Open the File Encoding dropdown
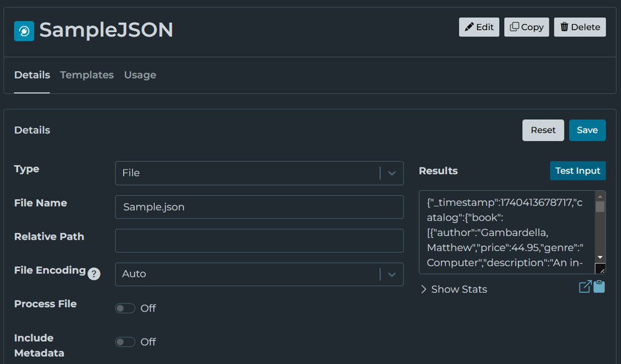Viewport: 621px width, 364px height. [391, 274]
